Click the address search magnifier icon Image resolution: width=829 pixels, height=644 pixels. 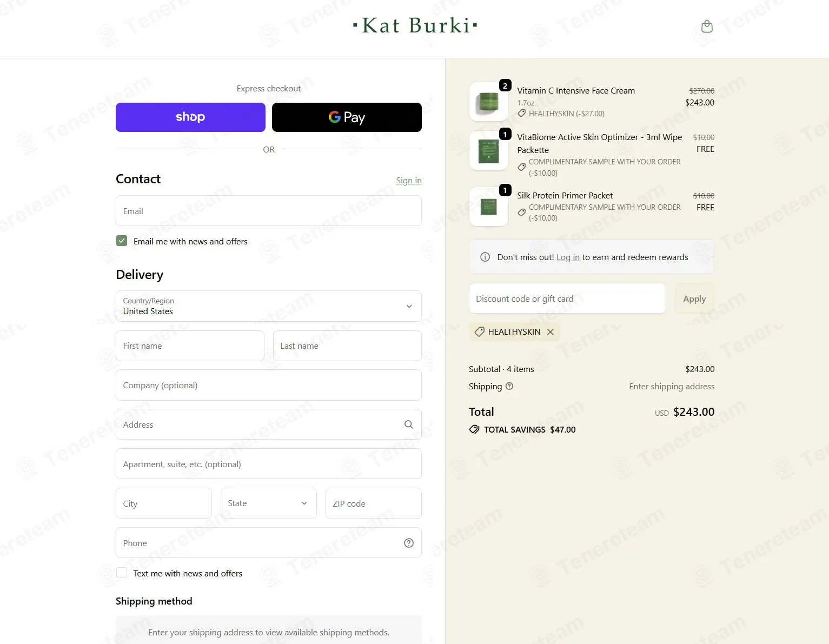[x=409, y=424]
